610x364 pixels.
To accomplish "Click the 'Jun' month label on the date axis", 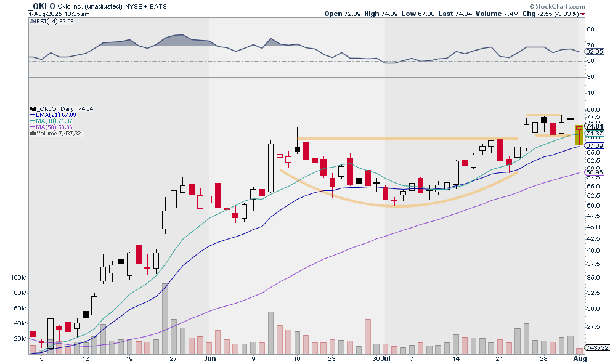I will (209, 359).
